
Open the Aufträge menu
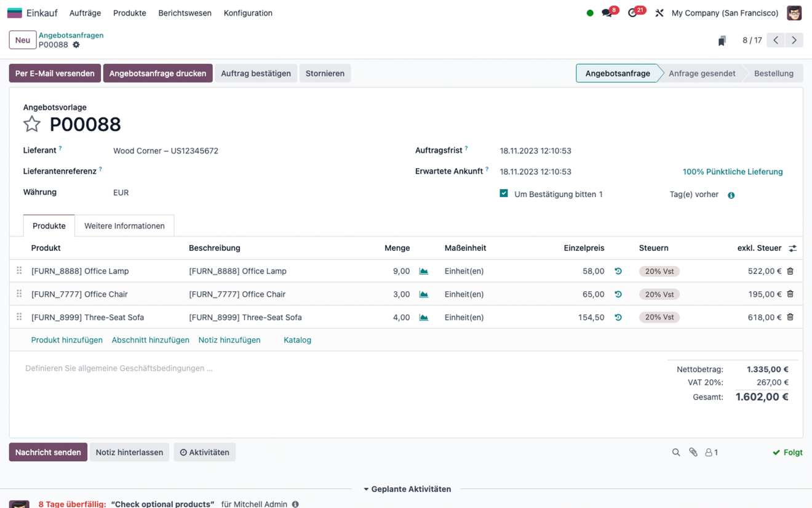(85, 13)
